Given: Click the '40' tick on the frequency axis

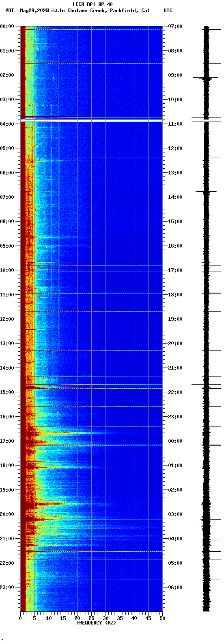Looking at the screenshot, I should point(134,618).
